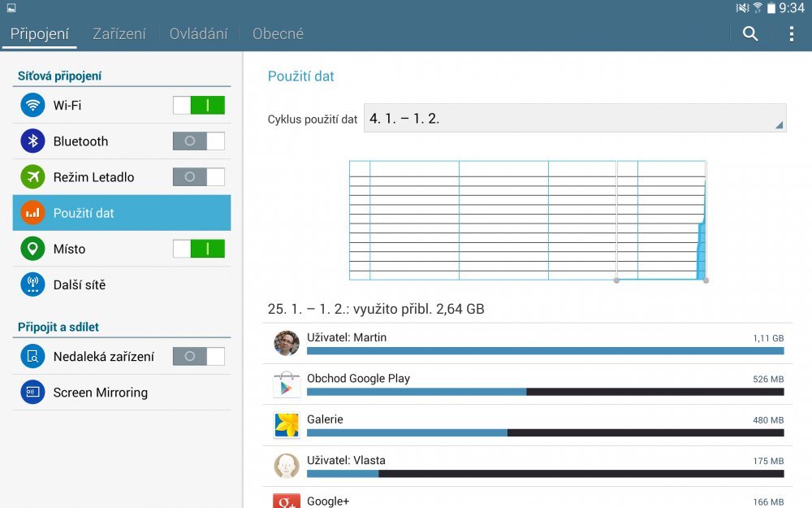Viewport: 812px width, 508px height.
Task: Tap the Bluetooth icon in sidebar
Action: coord(32,141)
